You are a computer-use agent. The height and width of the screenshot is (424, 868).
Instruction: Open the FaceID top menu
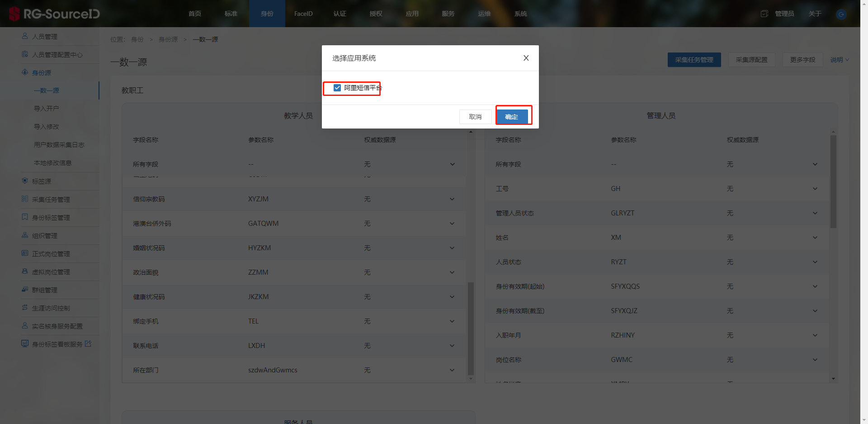pyautogui.click(x=303, y=14)
